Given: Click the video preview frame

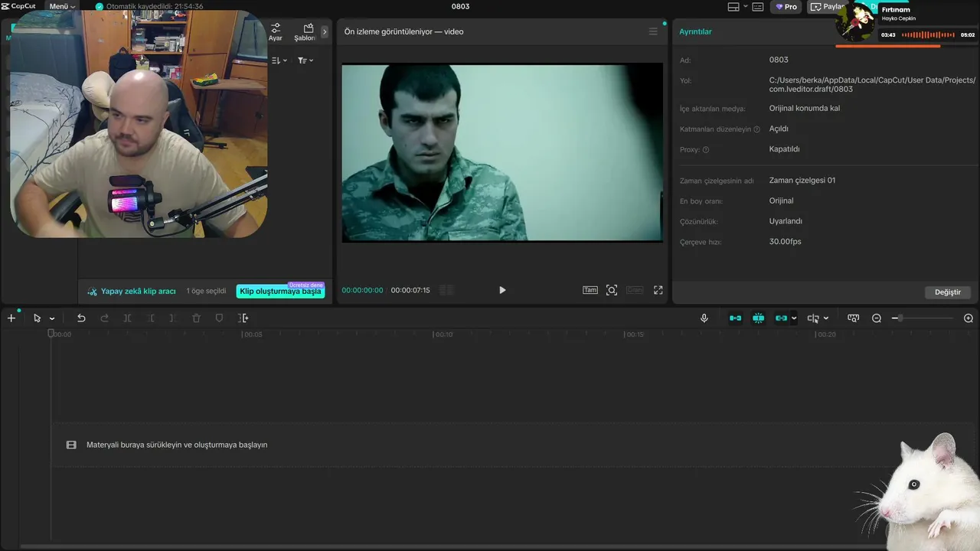Looking at the screenshot, I should [x=502, y=152].
